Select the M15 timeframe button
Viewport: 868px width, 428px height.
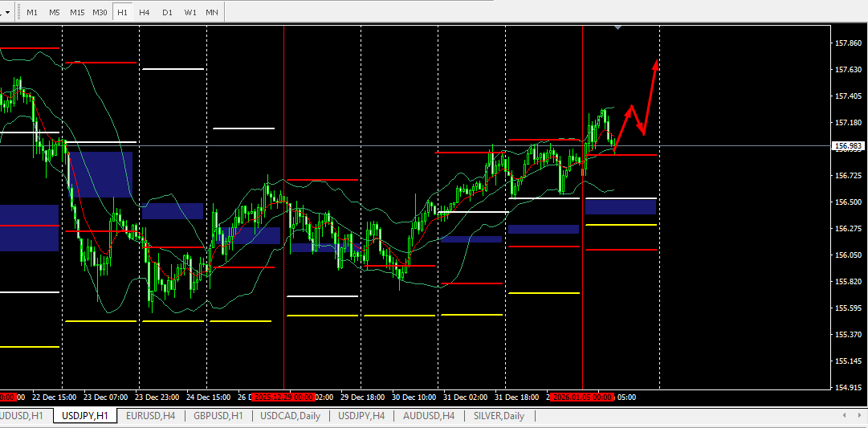coord(78,12)
